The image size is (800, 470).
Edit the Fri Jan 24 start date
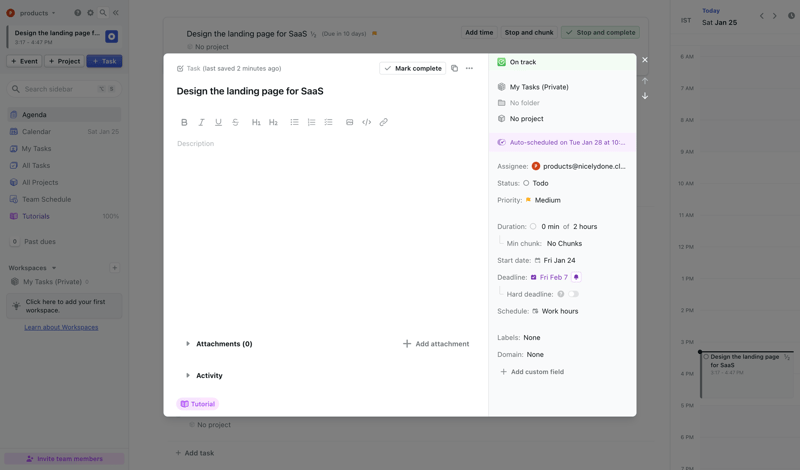555,260
